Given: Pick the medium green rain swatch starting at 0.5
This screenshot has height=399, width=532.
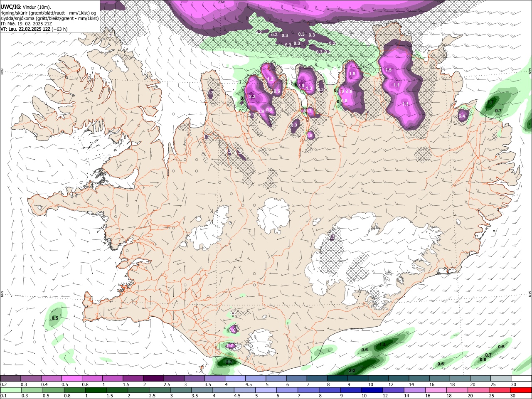Looking at the screenshot, I should tap(53, 390).
